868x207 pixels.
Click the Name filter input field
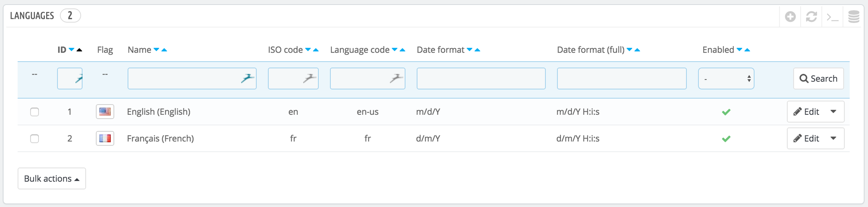(185, 79)
